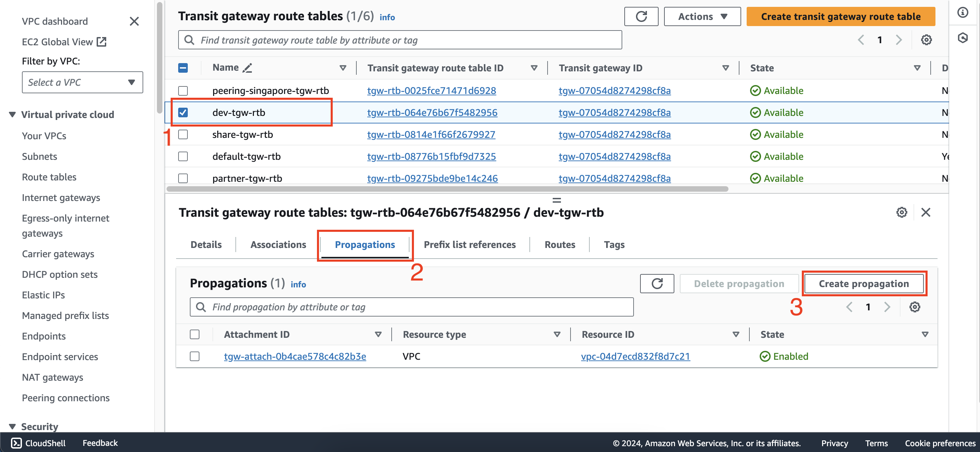This screenshot has width=980, height=452.
Task: Click the Create propagation button
Action: pos(863,284)
